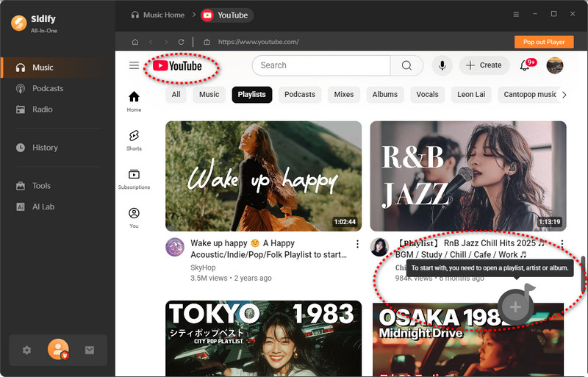588x377 pixels.
Task: Open the RnB Jazz channel avatar
Action: click(379, 247)
